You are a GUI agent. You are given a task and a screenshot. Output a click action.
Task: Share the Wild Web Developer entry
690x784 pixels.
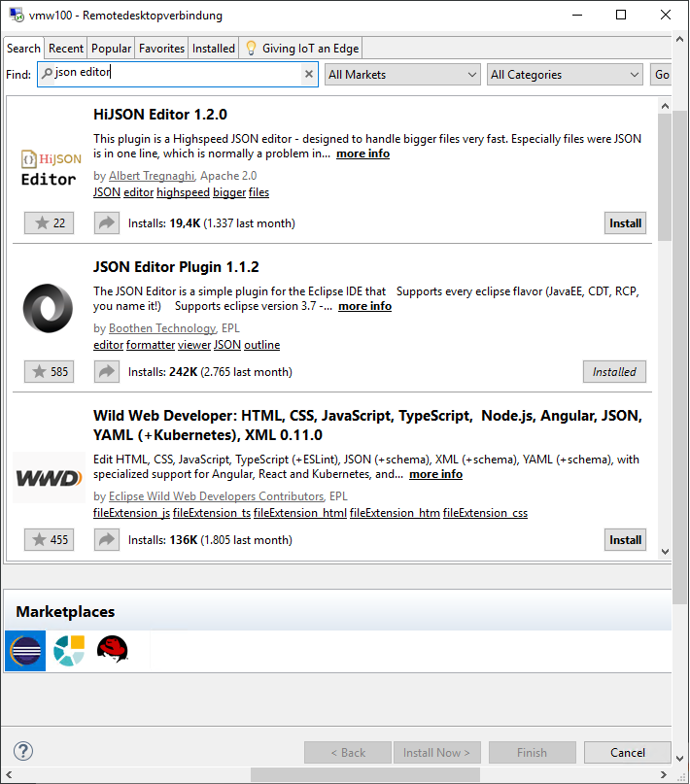click(x=106, y=540)
